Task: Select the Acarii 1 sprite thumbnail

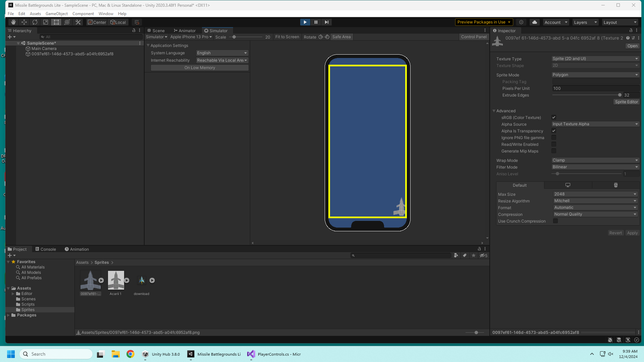Action: (116, 280)
